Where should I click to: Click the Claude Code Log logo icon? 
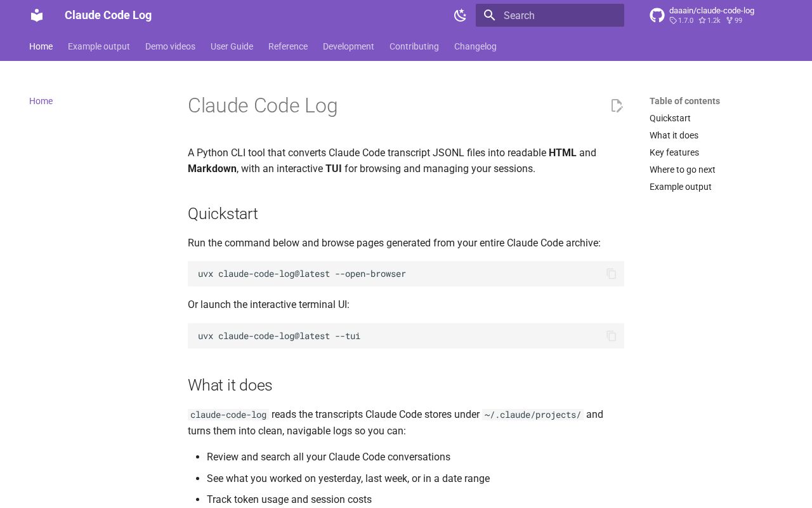(x=37, y=15)
